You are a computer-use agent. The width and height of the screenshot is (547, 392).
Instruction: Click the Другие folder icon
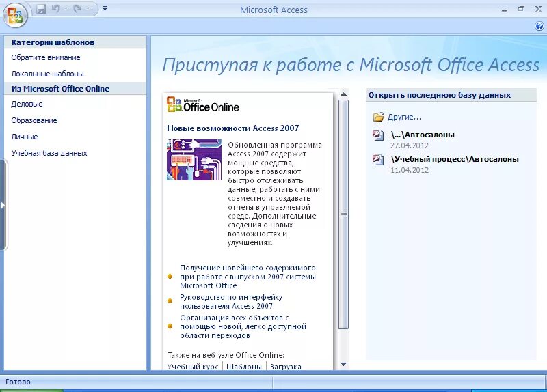379,117
